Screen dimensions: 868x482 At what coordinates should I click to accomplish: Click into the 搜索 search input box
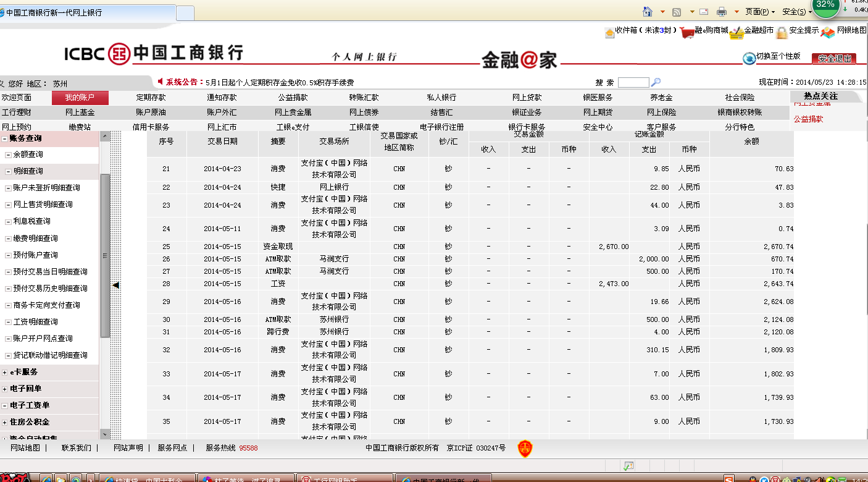coord(633,82)
